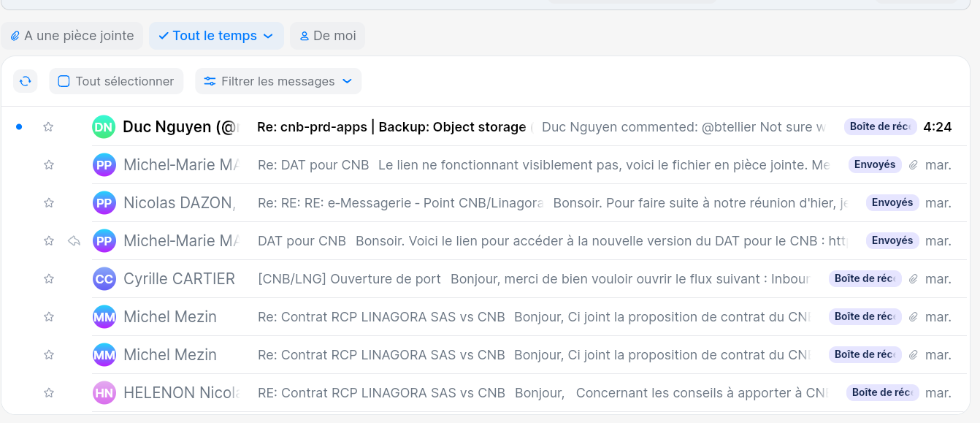
Task: Click Cyrille CARTIER's avatar
Action: pyautogui.click(x=103, y=278)
